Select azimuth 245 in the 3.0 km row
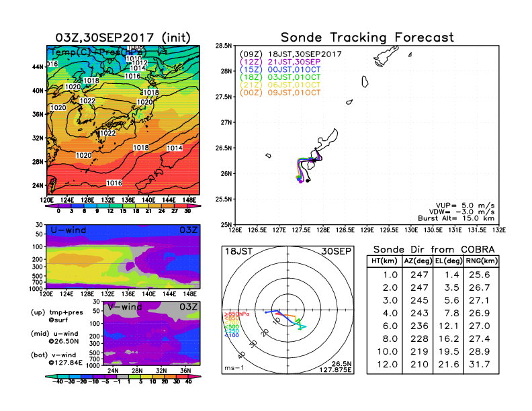Viewport: 532px width, 411px height. pyautogui.click(x=419, y=300)
